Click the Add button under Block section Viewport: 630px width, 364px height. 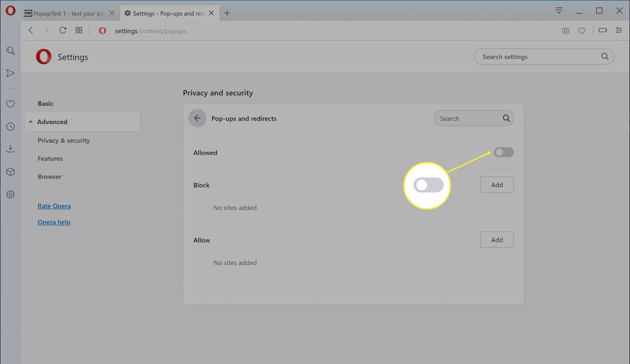[497, 184]
